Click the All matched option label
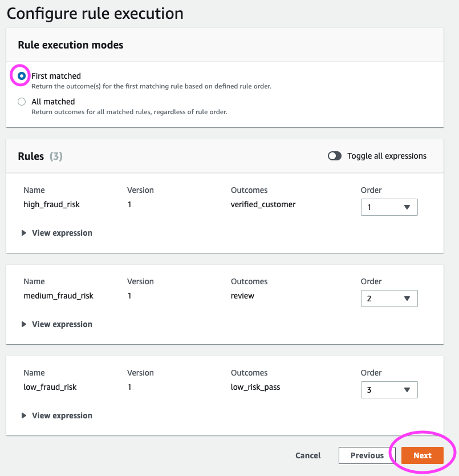This screenshot has height=476, width=459. click(53, 102)
